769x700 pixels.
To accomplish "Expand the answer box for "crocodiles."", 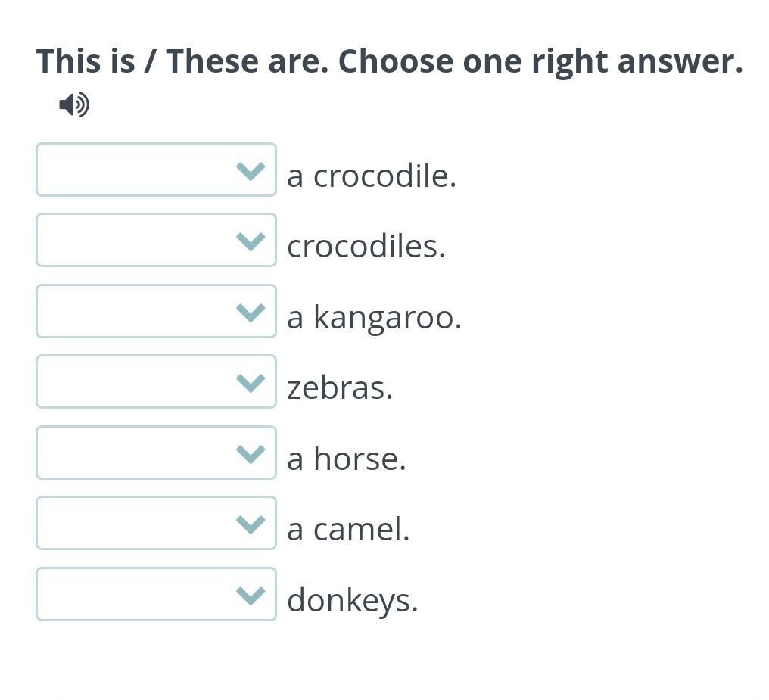I will coord(156,241).
